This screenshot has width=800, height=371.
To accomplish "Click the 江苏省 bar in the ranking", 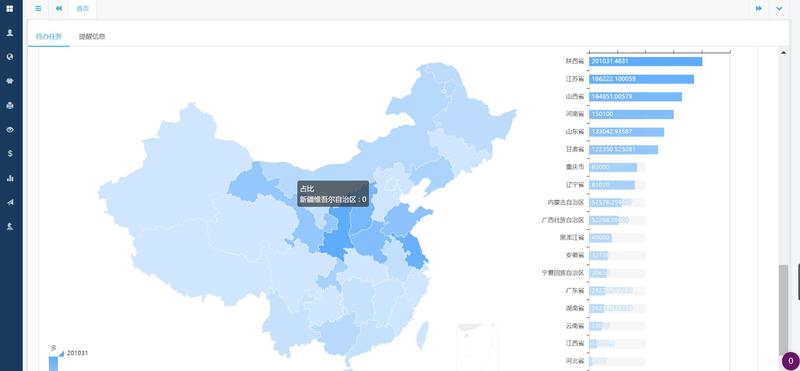I will point(641,79).
